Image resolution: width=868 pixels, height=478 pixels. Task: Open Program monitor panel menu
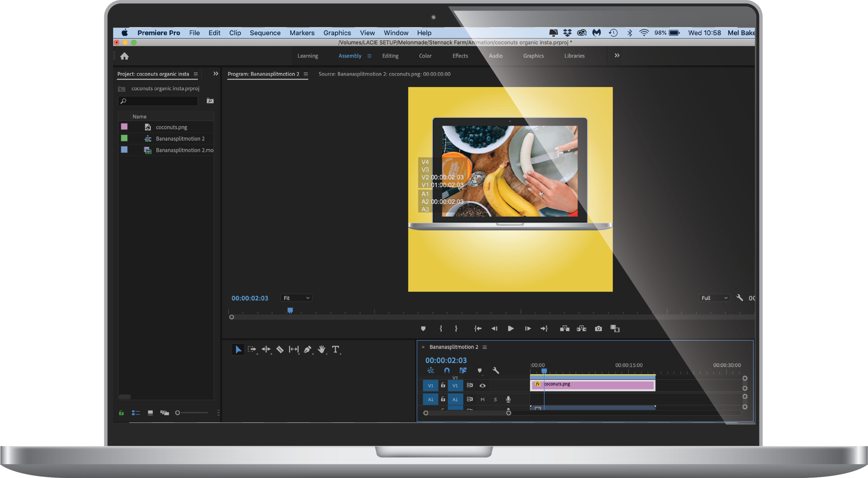(306, 74)
